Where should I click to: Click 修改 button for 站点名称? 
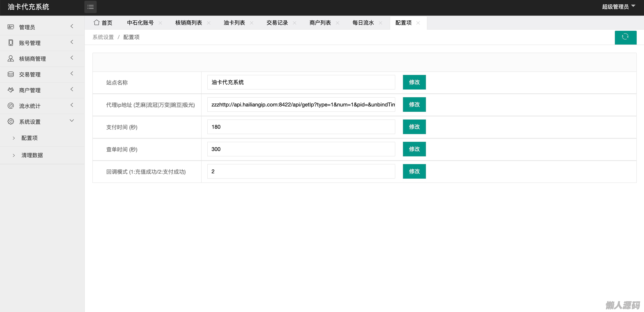click(414, 82)
